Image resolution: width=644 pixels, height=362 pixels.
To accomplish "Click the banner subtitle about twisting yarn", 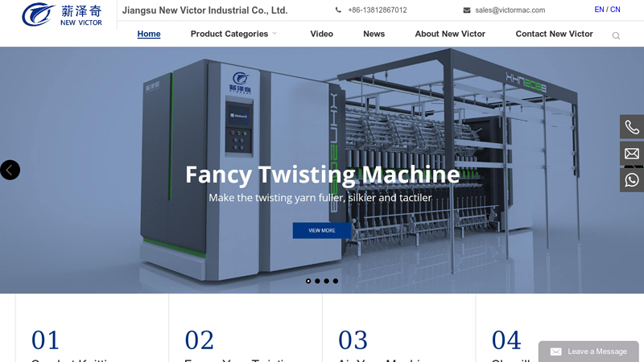I will pos(320,198).
